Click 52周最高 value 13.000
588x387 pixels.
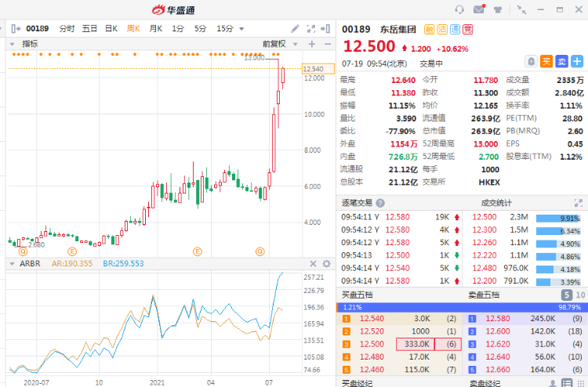(x=485, y=144)
